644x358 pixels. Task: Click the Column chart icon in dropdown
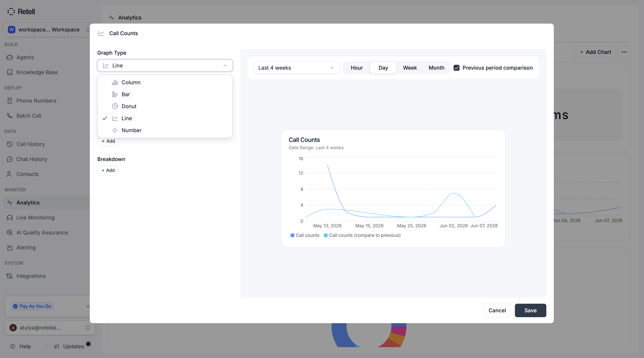coord(115,82)
